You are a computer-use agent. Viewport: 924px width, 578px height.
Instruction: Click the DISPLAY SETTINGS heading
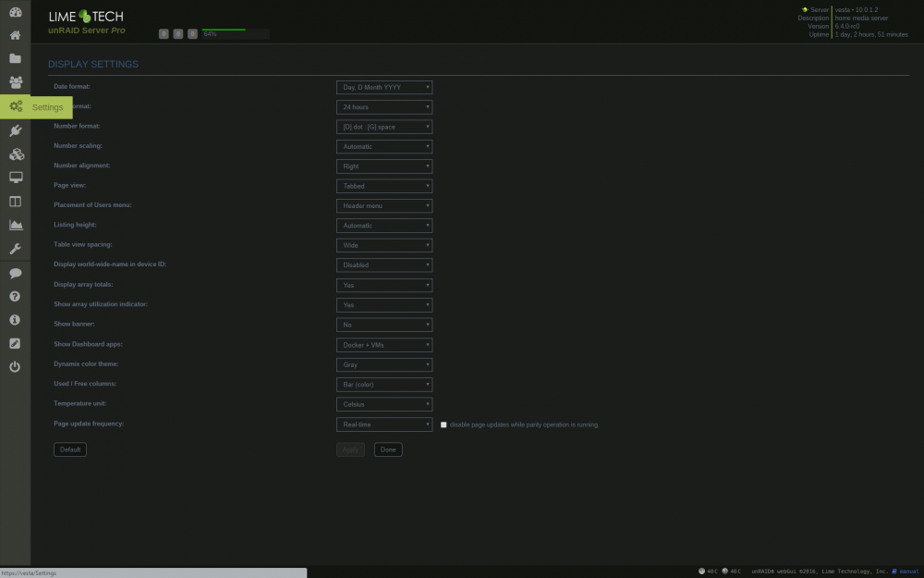93,65
